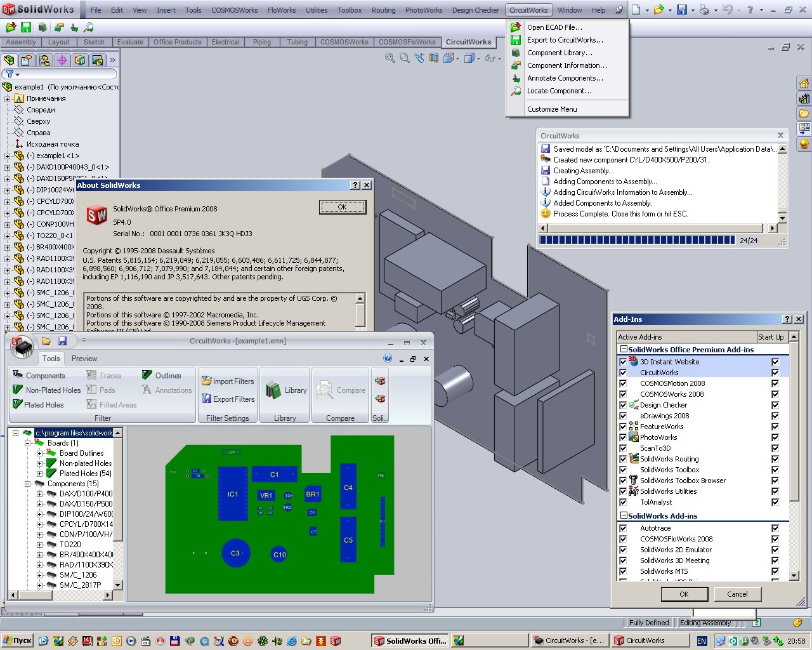
Task: Uncheck 3D Instant Website add-in checkbox
Action: pyautogui.click(x=623, y=362)
